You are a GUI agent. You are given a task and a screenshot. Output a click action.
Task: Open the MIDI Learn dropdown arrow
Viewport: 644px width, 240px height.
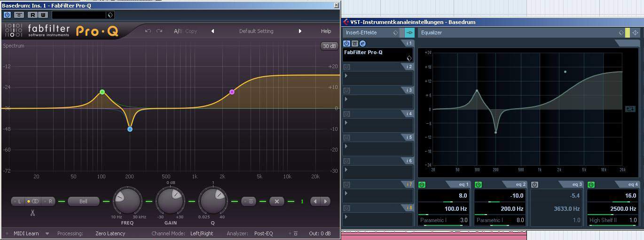click(x=47, y=233)
